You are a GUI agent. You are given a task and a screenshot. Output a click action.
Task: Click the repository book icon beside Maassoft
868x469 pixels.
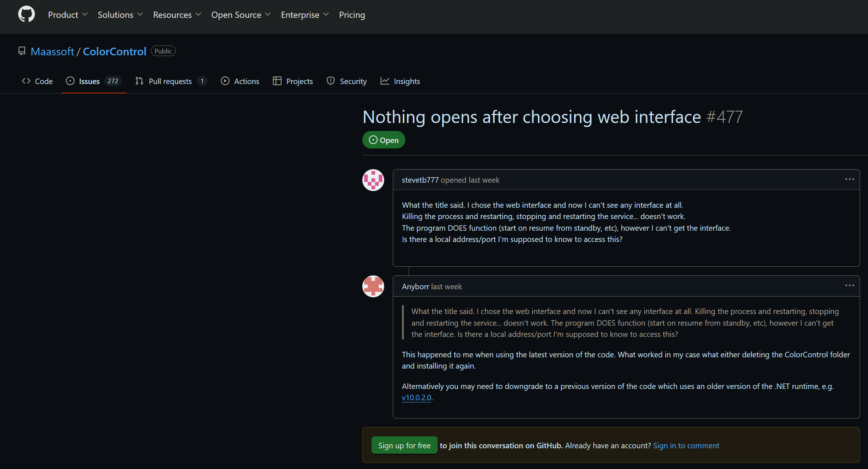tap(22, 51)
